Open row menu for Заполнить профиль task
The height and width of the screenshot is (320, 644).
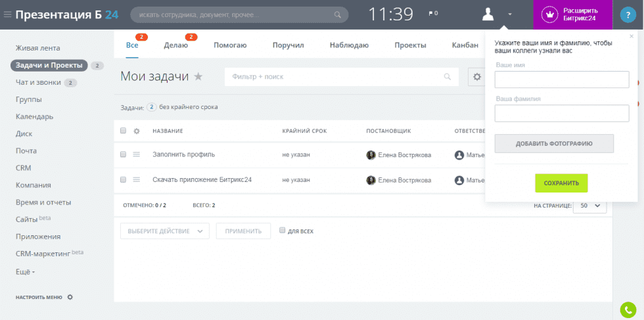[x=137, y=154]
